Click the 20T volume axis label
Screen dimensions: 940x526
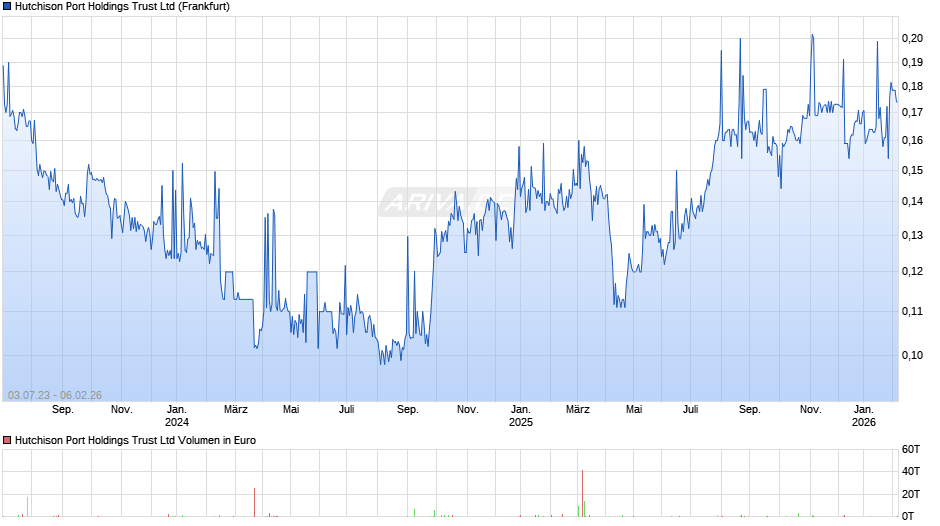[x=911, y=494]
